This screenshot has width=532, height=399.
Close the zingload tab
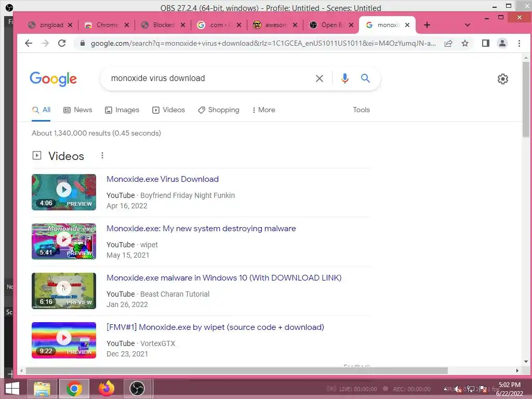[70, 25]
